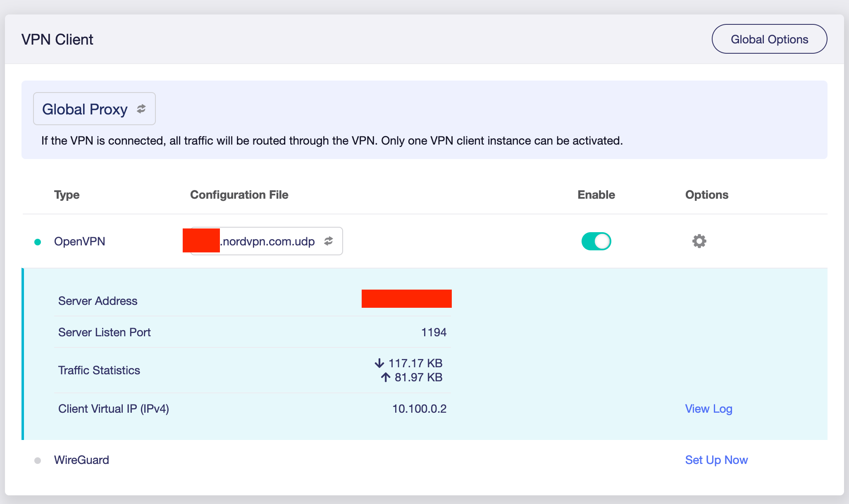Image resolution: width=849 pixels, height=504 pixels.
Task: Click Set Up Now for WireGuard
Action: 716,460
